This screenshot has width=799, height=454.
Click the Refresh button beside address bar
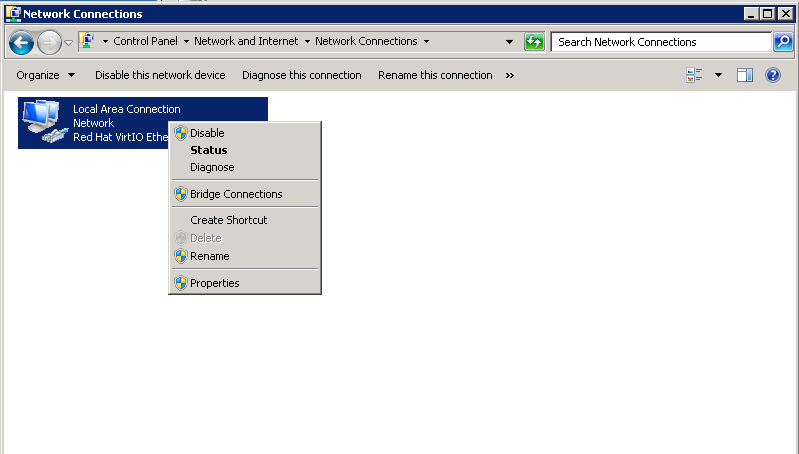coord(534,42)
